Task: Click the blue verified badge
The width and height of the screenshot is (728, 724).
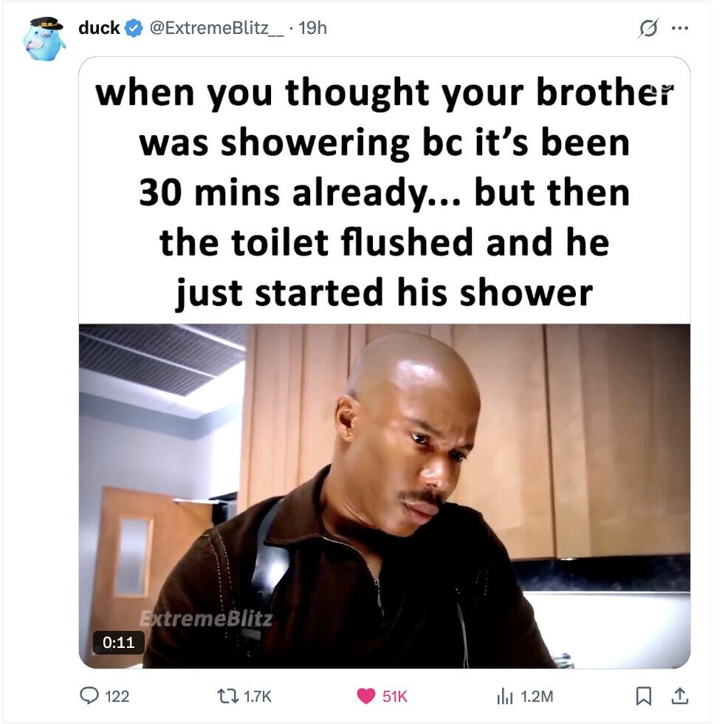Action: [134, 28]
